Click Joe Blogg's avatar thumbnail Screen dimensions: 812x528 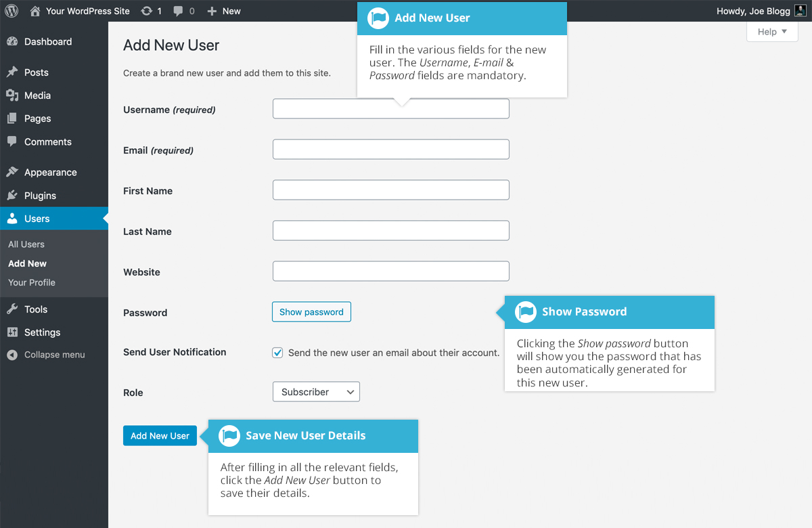click(x=800, y=11)
